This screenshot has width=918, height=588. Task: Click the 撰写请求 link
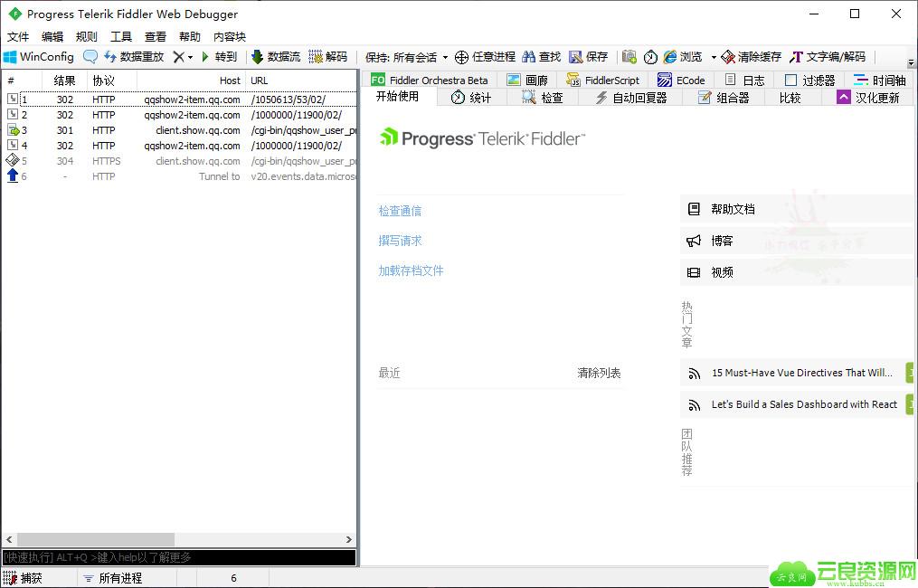[x=400, y=241]
